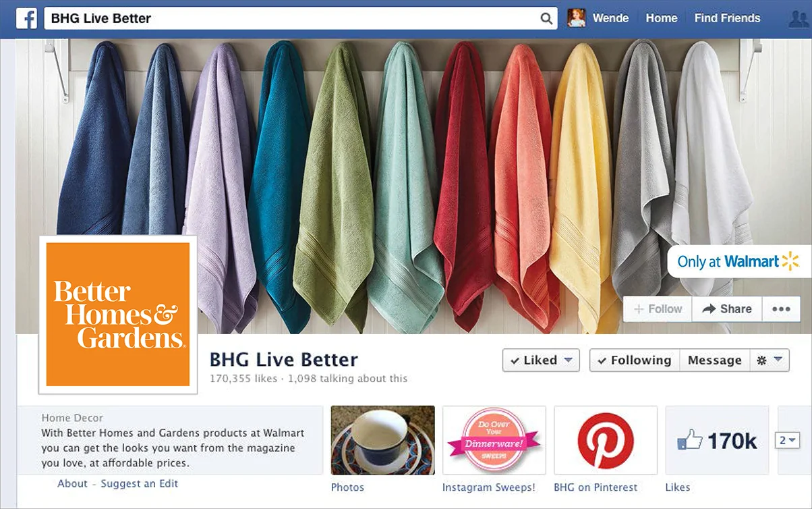The width and height of the screenshot is (812, 509).
Task: Open the Photos teacup thumbnail
Action: tap(382, 440)
